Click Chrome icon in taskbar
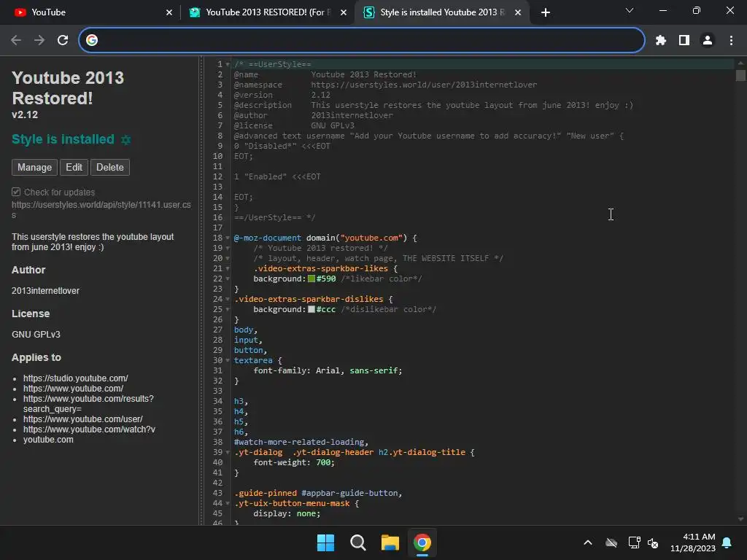Viewport: 747px width, 560px height. [x=422, y=542]
